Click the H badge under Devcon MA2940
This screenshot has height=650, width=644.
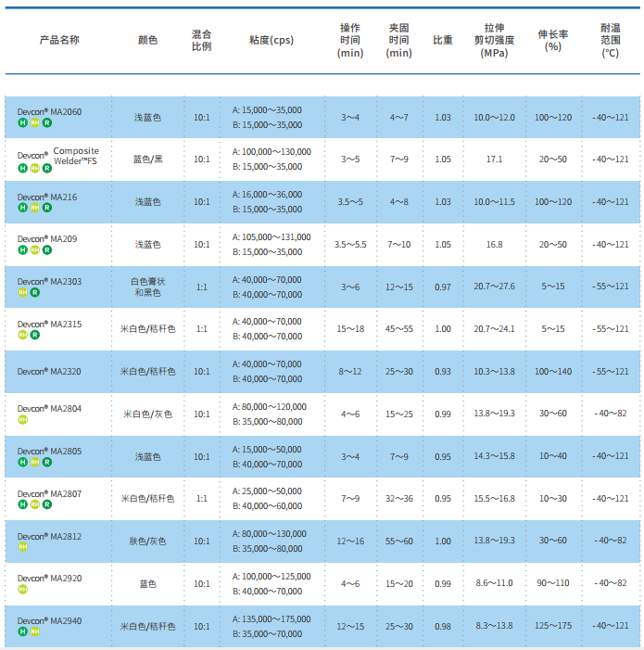[23, 631]
